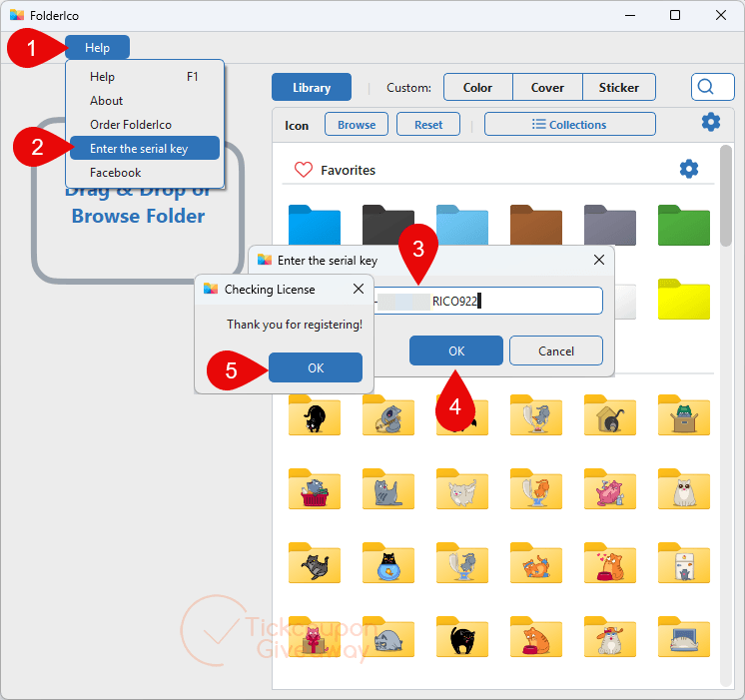Confirm OK in Checking License dialog
The image size is (745, 700).
pyautogui.click(x=316, y=367)
